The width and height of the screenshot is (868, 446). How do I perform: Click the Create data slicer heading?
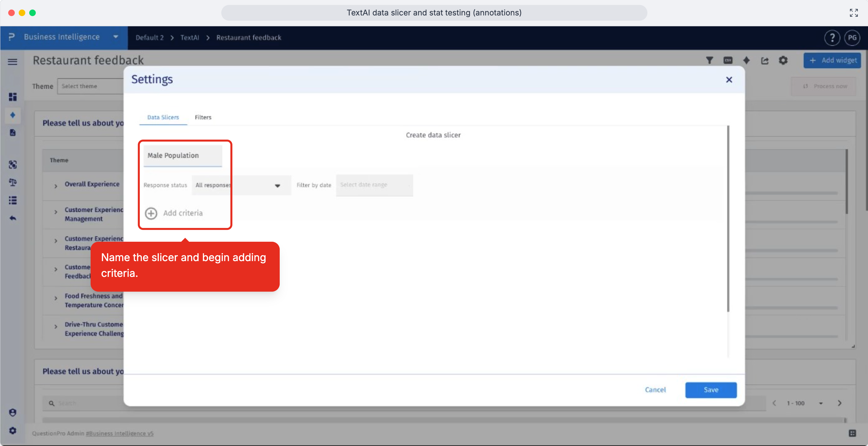click(x=433, y=135)
